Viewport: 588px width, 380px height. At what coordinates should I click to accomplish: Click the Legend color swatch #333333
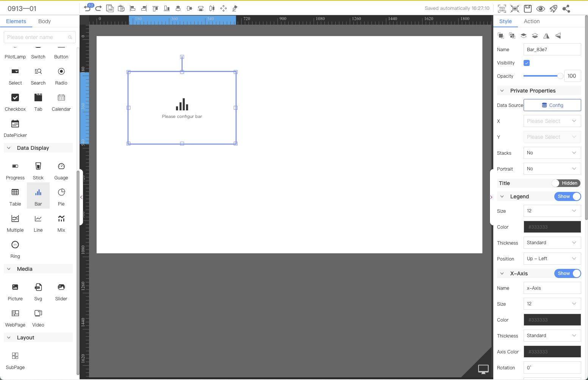[552, 227]
